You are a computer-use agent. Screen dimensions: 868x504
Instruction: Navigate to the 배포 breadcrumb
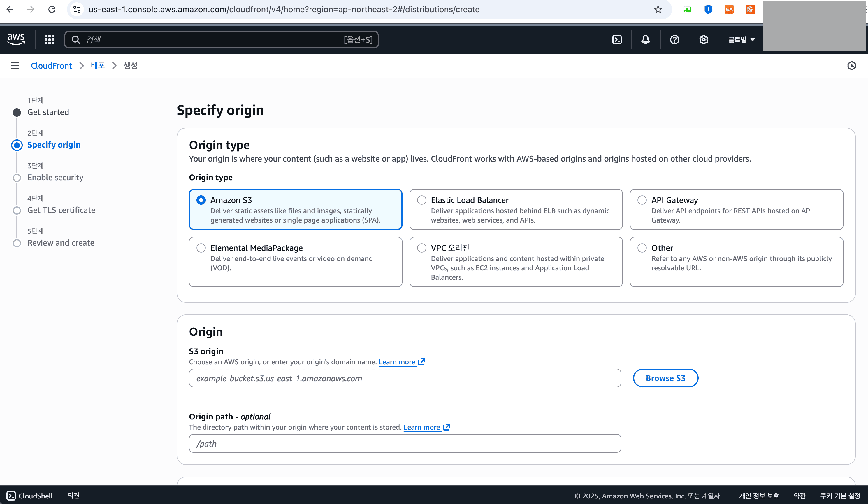pyautogui.click(x=97, y=66)
